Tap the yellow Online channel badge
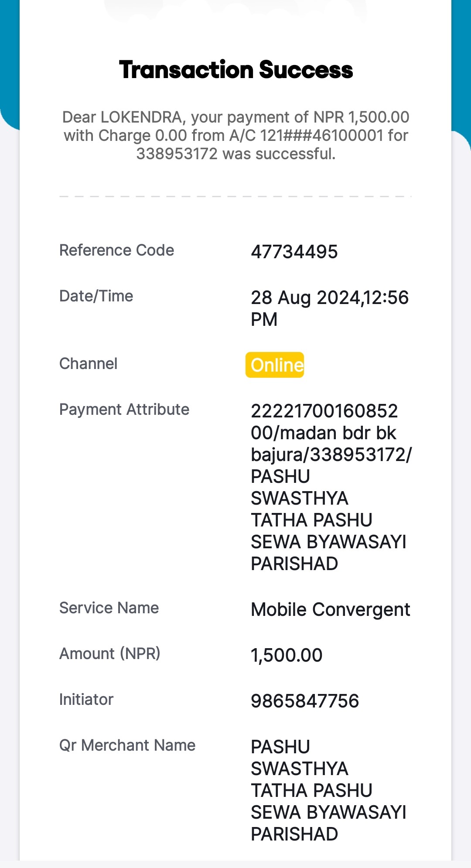The image size is (471, 868). [x=275, y=365]
